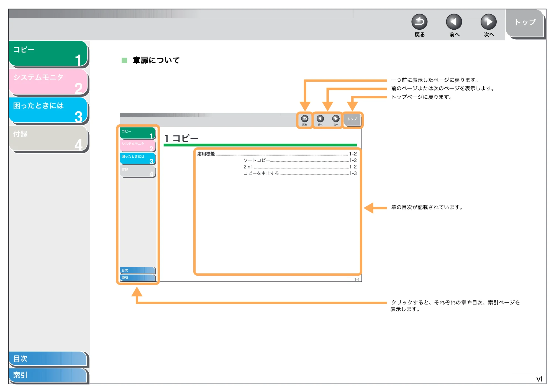
Task: Click the text starting with クリックすると、それぞれの章
Action: pos(455,306)
